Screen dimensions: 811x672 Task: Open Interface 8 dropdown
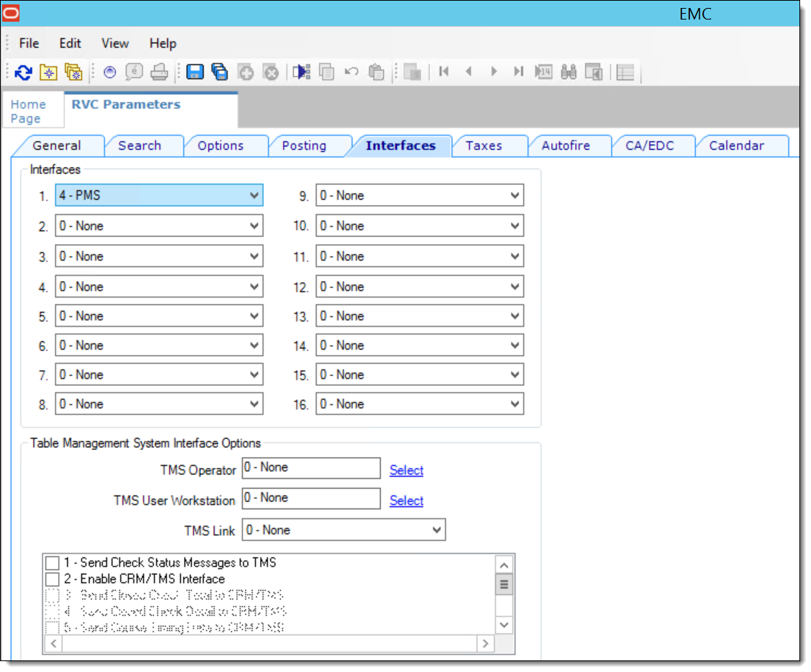pyautogui.click(x=159, y=404)
